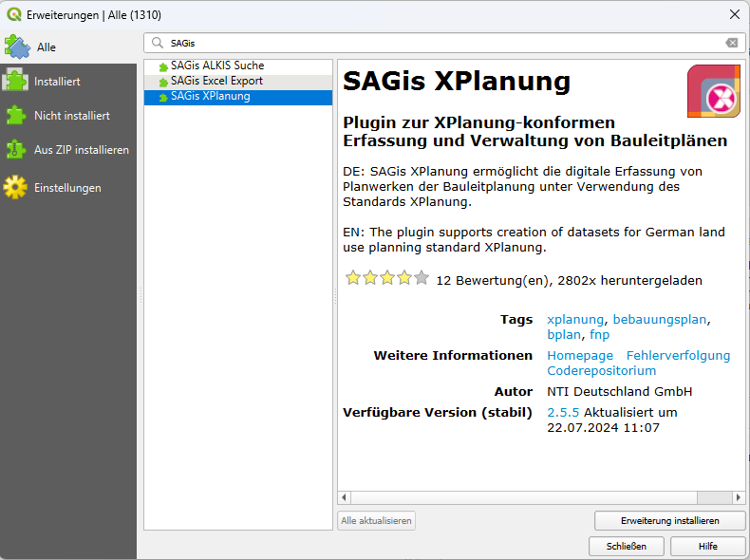
Task: Open the Aus ZIP installieren tab
Action: tap(68, 150)
